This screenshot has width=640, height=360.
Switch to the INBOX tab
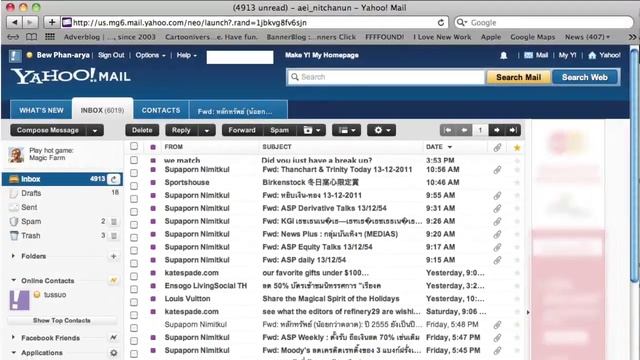[102, 109]
